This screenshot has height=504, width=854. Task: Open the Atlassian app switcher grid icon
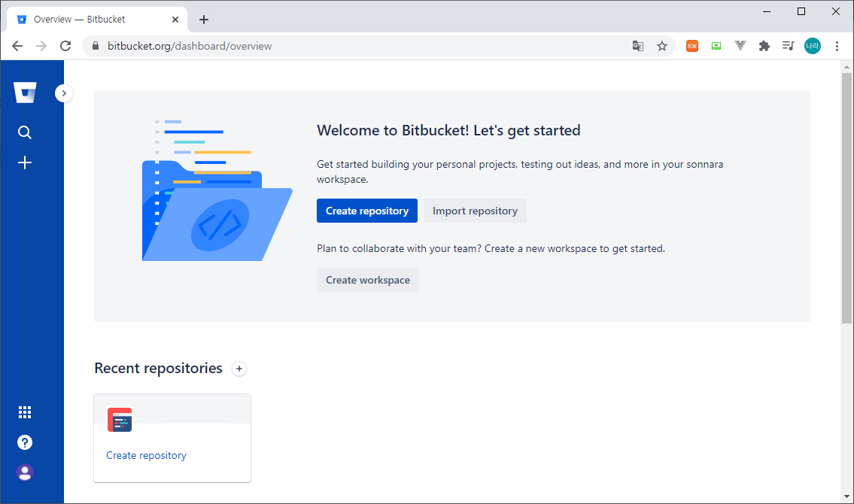25,411
